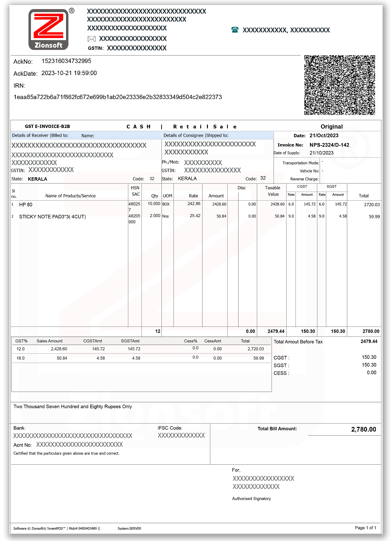Screen dimensions: 392x541
Task: Click the "GST E-INVOICE-B2B" heading
Action: (47, 127)
